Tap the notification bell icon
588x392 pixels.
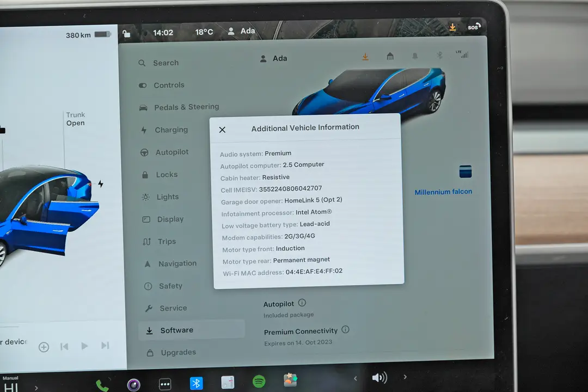pos(415,56)
